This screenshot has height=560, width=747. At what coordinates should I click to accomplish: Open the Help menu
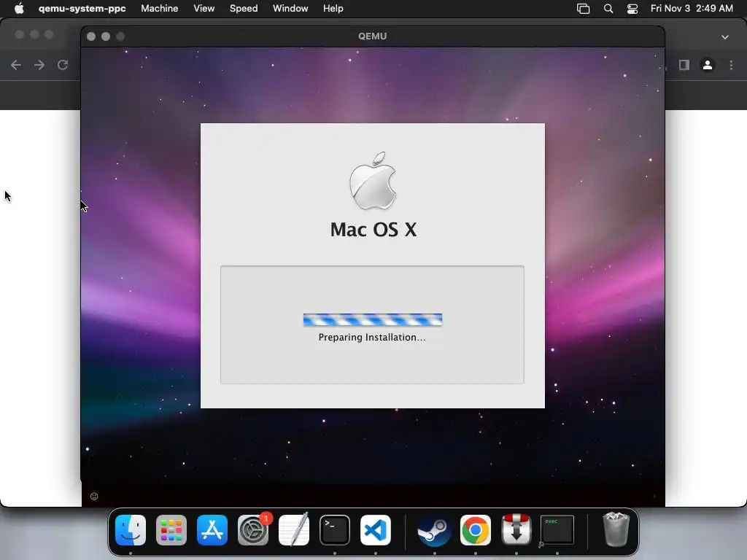point(333,9)
